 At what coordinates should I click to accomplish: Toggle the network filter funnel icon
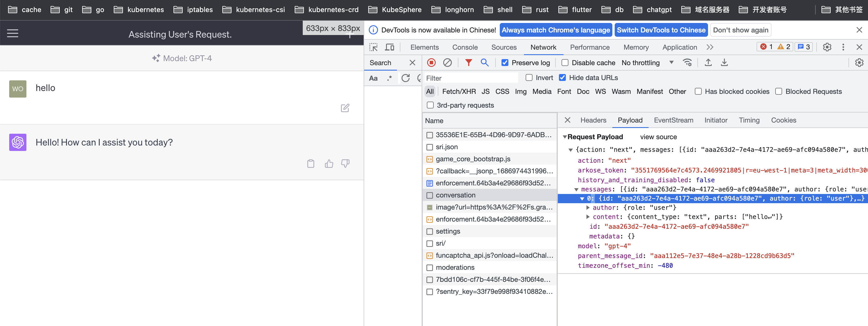(x=468, y=63)
